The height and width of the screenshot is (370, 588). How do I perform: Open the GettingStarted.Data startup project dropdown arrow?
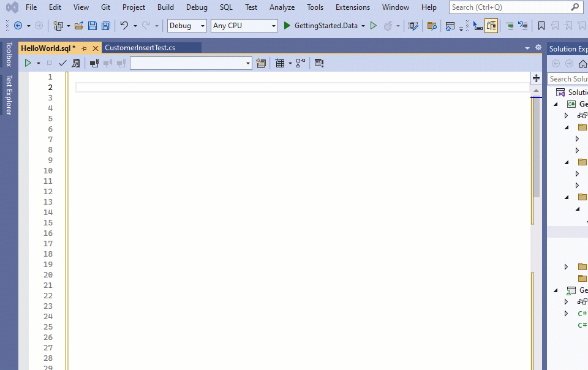click(363, 26)
